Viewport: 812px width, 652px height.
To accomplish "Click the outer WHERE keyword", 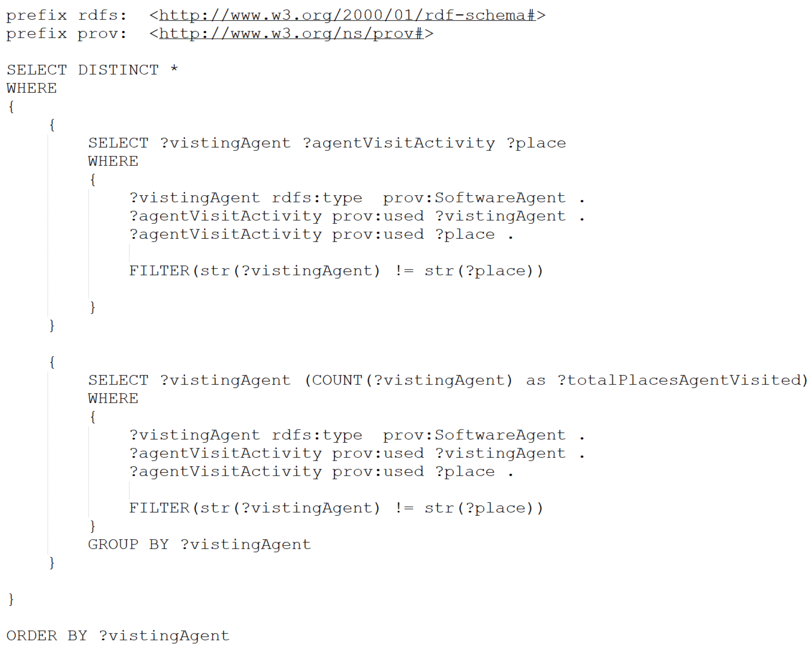I will pos(32,89).
